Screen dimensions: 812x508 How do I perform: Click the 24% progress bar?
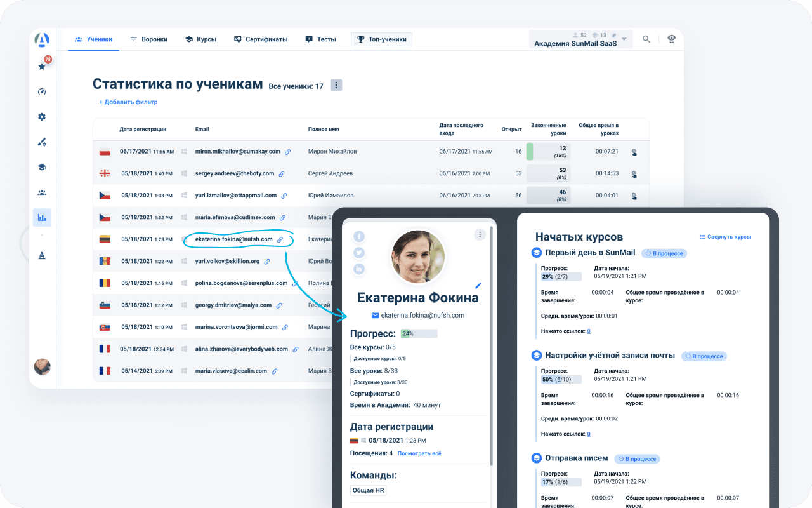(419, 333)
